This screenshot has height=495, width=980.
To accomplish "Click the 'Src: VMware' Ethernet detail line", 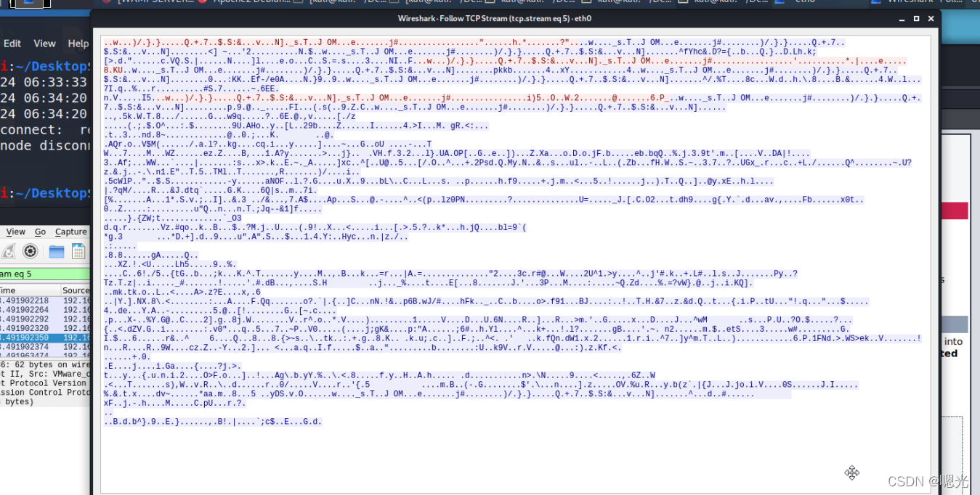I will (x=45, y=374).
